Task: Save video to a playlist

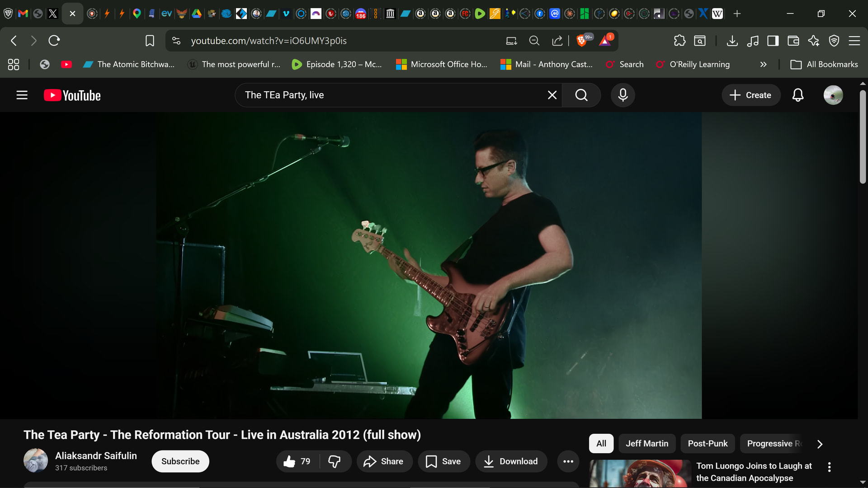Action: pyautogui.click(x=443, y=461)
